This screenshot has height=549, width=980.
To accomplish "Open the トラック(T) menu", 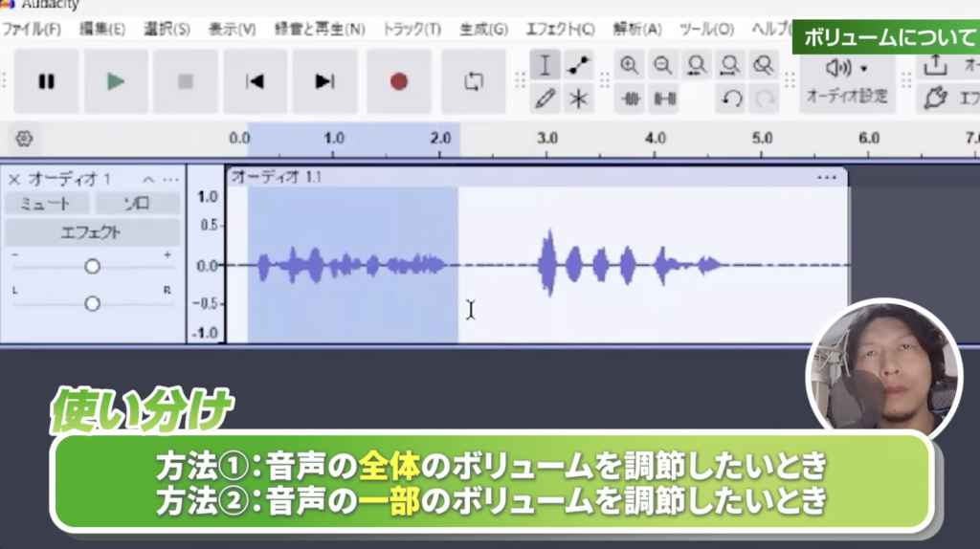I will point(412,29).
